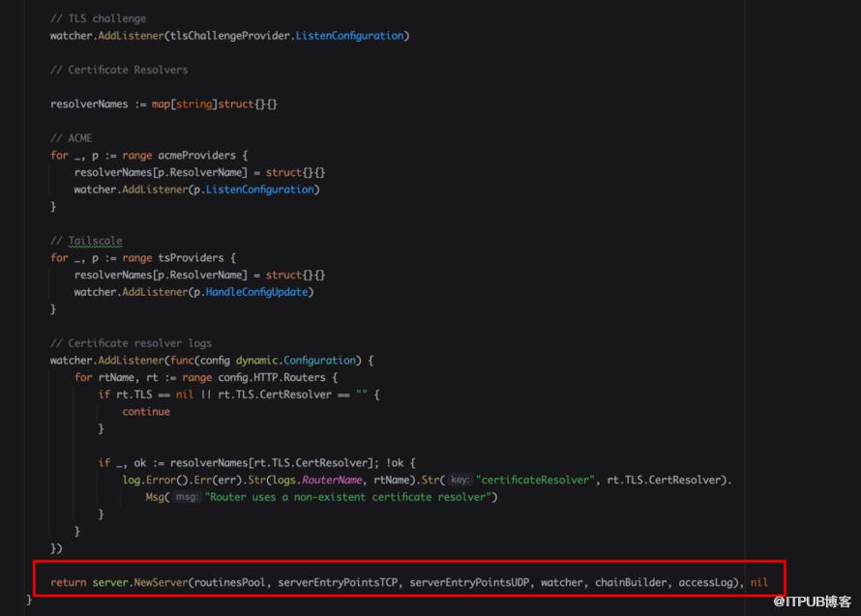Click 'accessLog' argument in return line

[705, 582]
